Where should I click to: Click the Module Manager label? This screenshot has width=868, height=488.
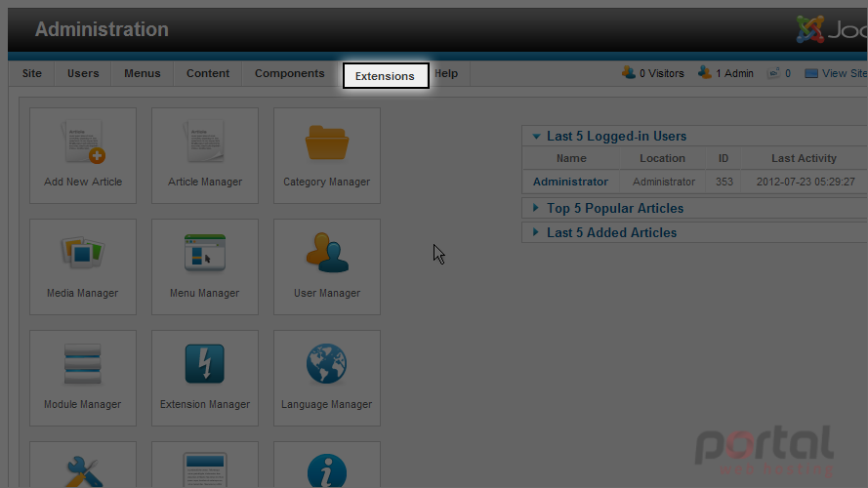tap(82, 404)
